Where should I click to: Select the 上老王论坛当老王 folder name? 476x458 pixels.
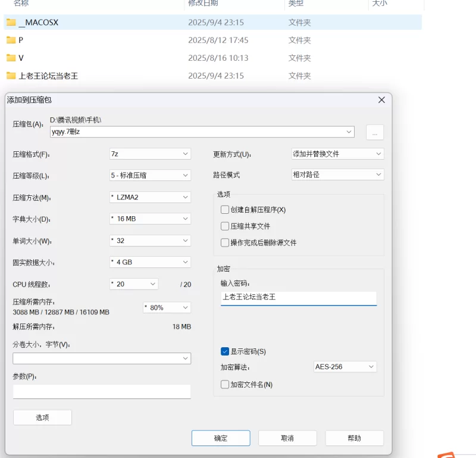point(48,76)
